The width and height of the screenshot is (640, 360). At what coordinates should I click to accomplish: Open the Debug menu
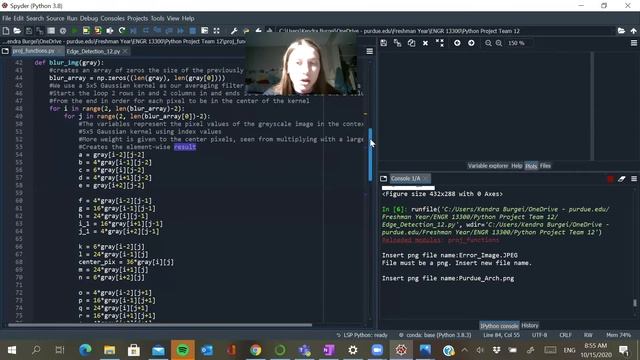[89, 18]
